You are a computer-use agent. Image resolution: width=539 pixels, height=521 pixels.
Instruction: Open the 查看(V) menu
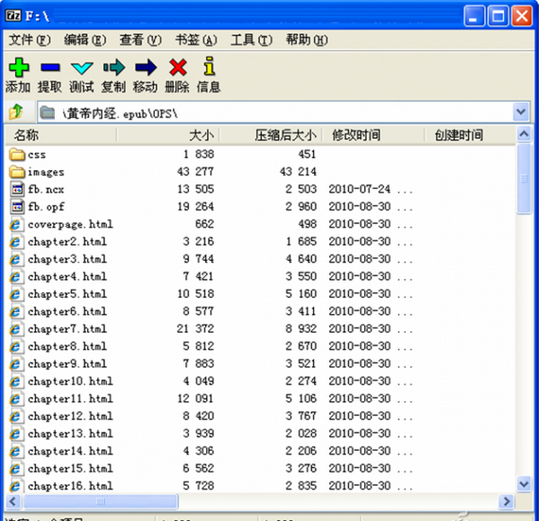pyautogui.click(x=141, y=40)
